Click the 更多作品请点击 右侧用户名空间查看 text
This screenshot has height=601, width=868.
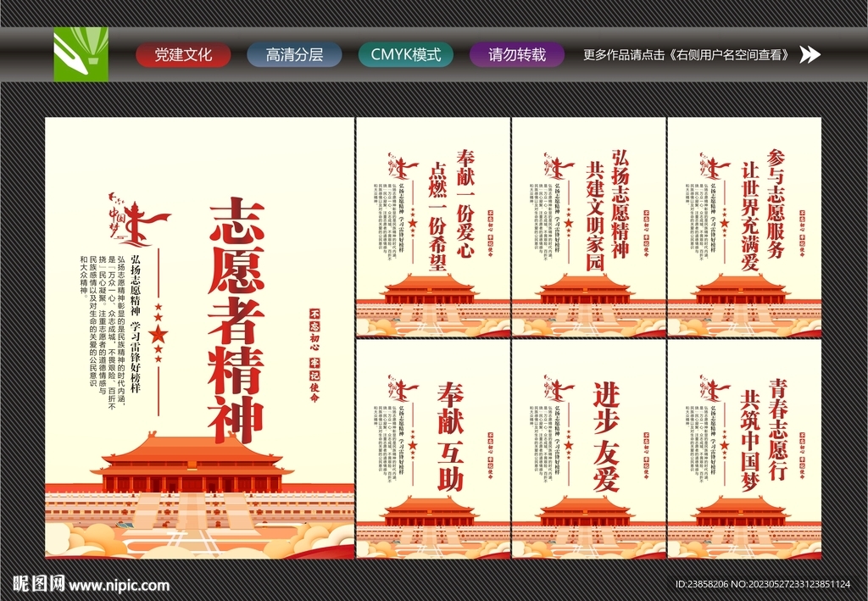tap(687, 55)
